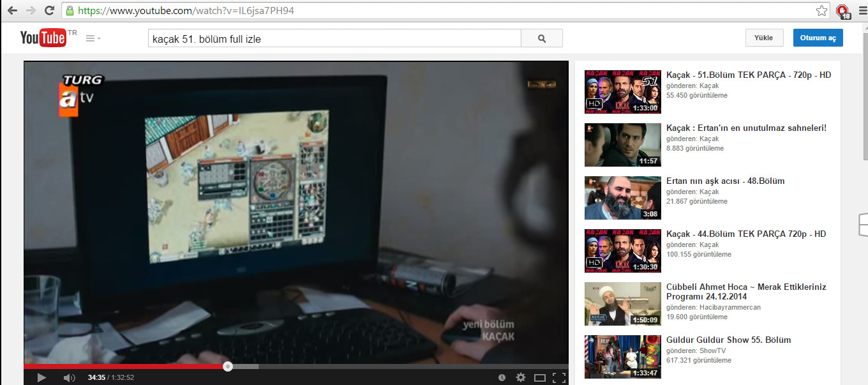The width and height of the screenshot is (868, 385).
Task: Reload the page with the refresh icon
Action: 49,11
